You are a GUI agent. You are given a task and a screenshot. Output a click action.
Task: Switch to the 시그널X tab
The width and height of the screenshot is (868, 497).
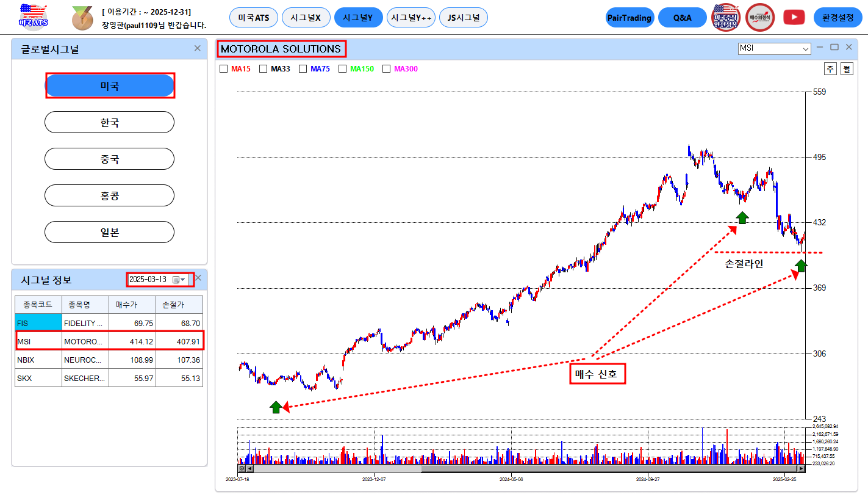click(306, 18)
